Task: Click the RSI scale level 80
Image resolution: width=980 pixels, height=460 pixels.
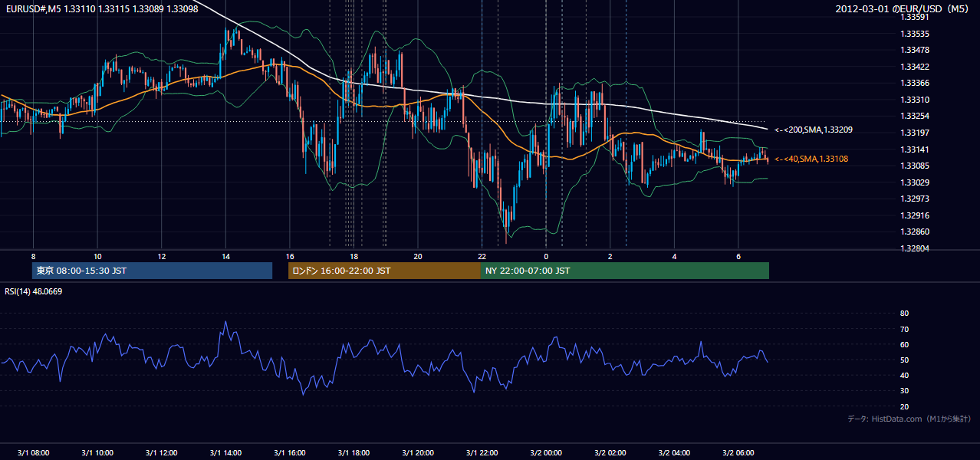Action: [905, 314]
